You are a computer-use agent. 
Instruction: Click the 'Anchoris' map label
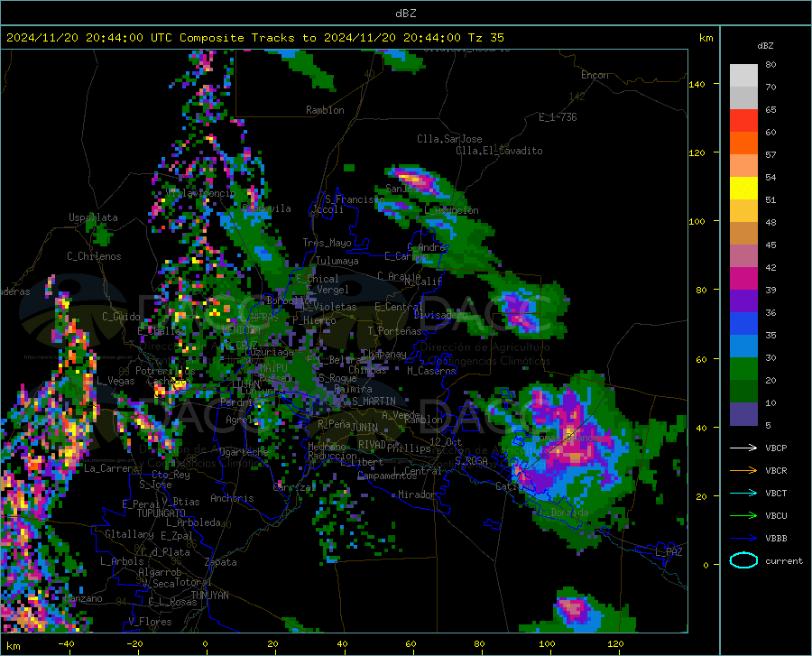tap(232, 498)
